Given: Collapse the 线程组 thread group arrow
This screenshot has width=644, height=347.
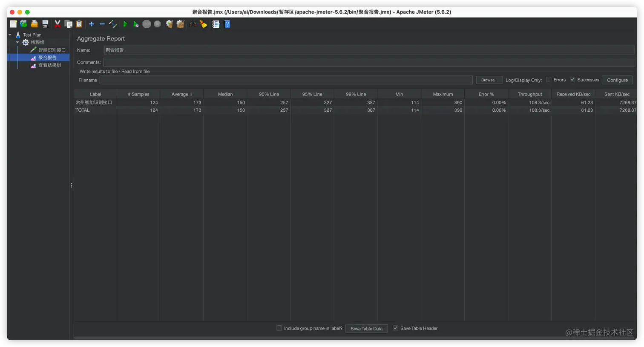Looking at the screenshot, I should 17,43.
